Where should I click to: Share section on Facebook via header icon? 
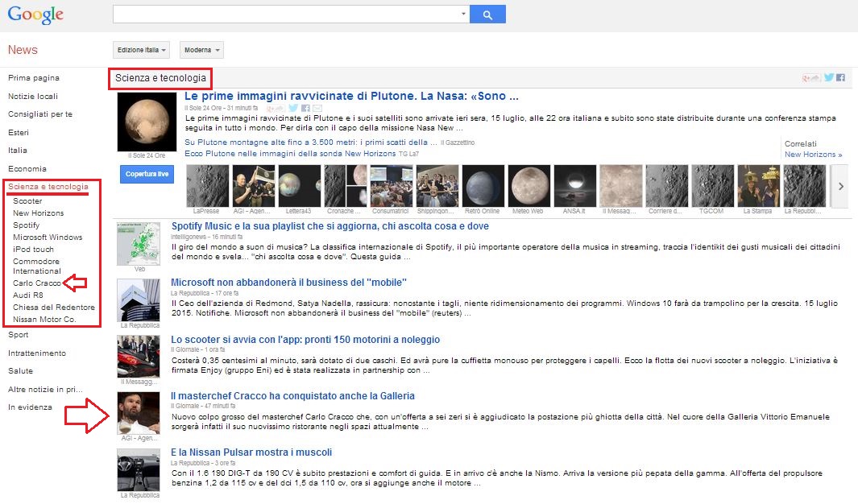click(x=840, y=78)
